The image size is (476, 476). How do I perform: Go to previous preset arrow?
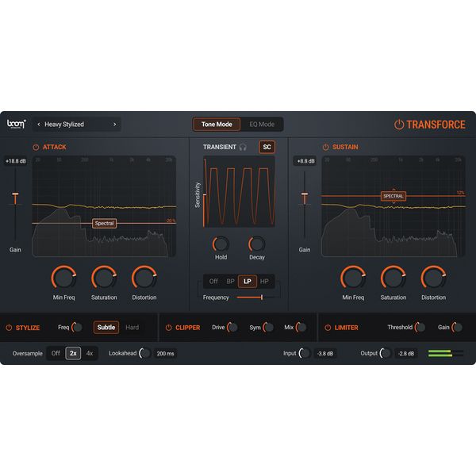[x=39, y=125]
